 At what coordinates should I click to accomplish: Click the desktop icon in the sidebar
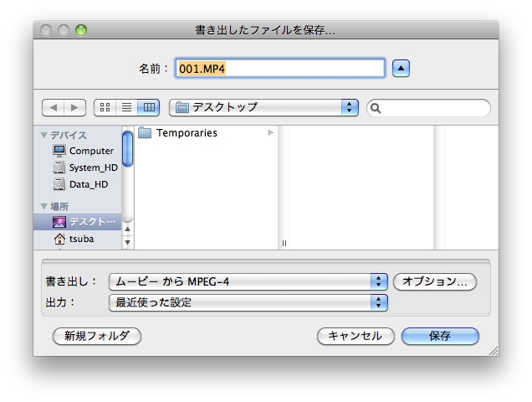[x=59, y=222]
